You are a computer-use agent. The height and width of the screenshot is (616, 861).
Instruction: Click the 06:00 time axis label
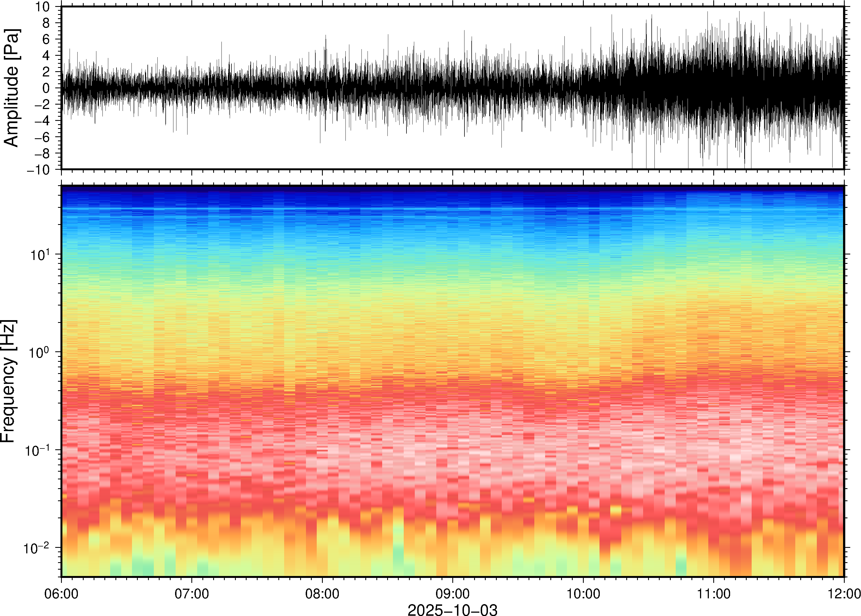[61, 594]
